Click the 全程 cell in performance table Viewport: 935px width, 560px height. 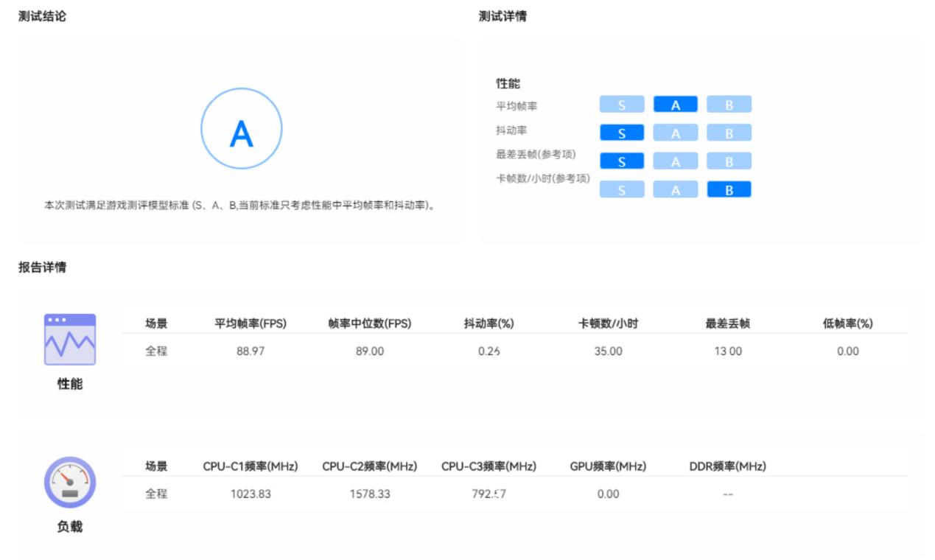[x=156, y=351]
